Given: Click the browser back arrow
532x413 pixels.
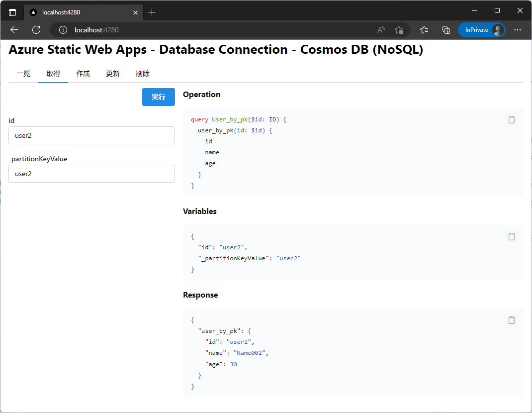Looking at the screenshot, I should (14, 30).
